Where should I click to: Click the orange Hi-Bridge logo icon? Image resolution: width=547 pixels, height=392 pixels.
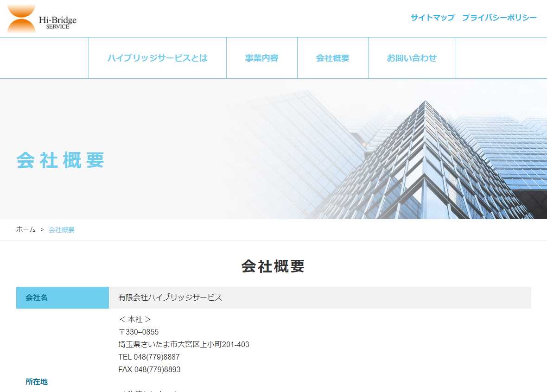(21, 19)
